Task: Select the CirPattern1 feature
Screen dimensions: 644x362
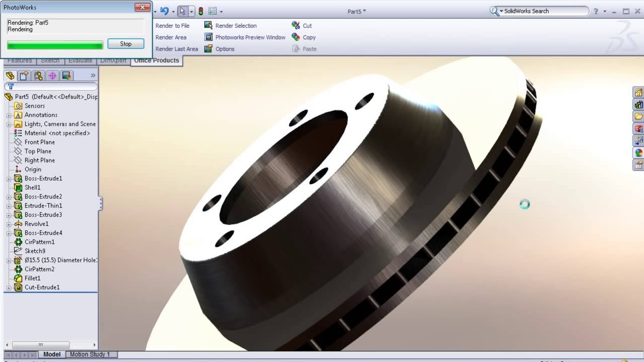Action: [39, 242]
